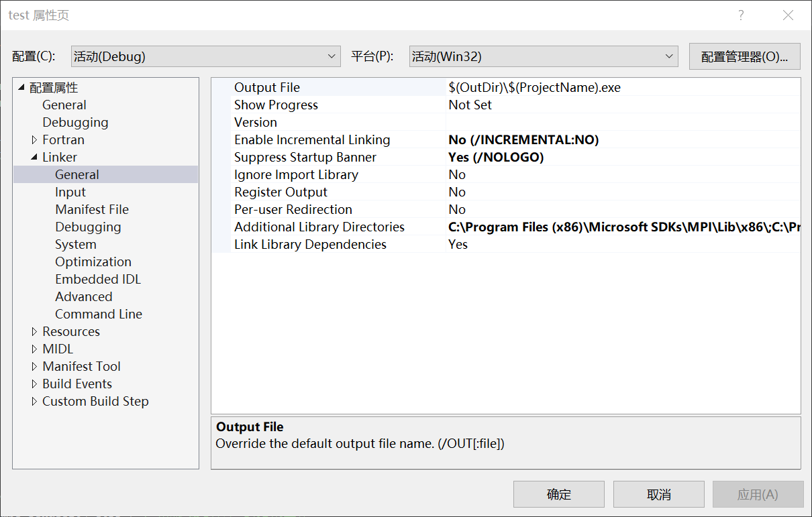Click the 取消 (Cancel) button
Viewport: 812px width, 517px height.
tap(658, 494)
